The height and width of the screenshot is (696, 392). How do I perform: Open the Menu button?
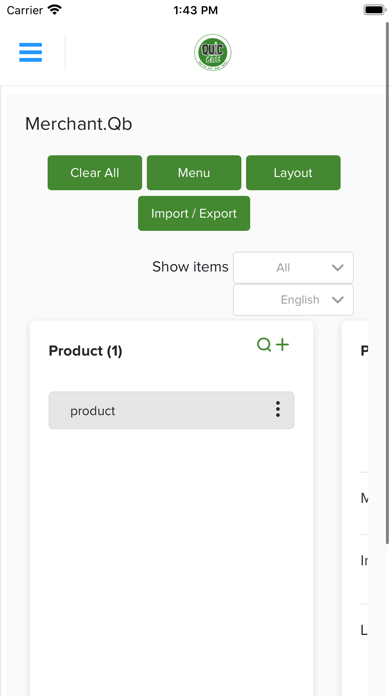click(x=194, y=173)
